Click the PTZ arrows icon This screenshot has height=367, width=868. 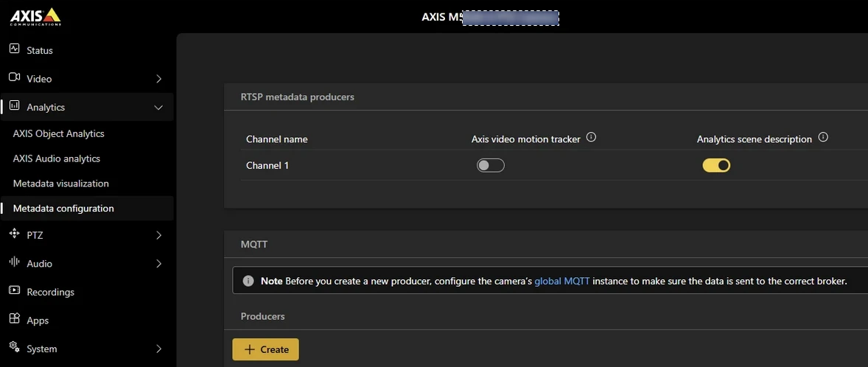pyautogui.click(x=15, y=234)
